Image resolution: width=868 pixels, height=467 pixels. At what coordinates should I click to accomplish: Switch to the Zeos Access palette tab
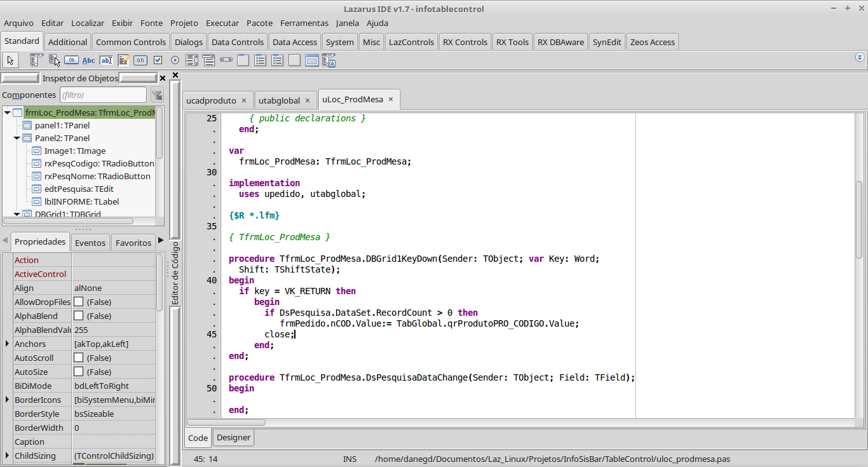tap(653, 42)
